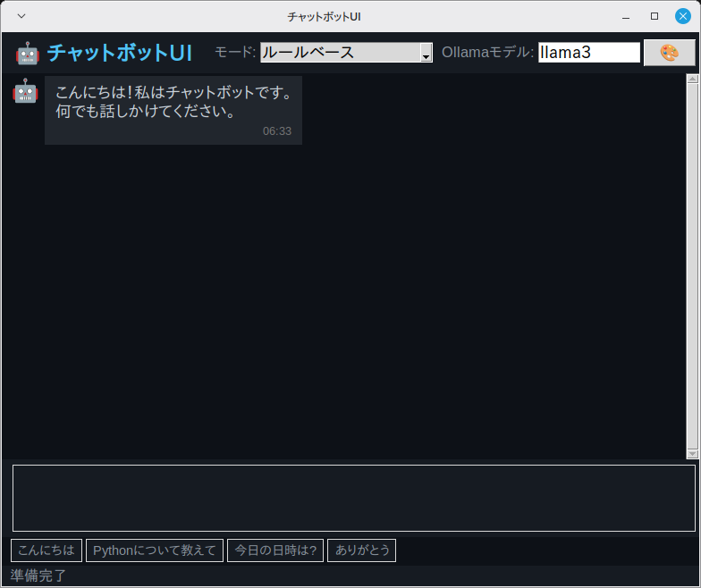Click the message timestamp 06:33
Viewport: 701px width, 588px height.
point(277,130)
